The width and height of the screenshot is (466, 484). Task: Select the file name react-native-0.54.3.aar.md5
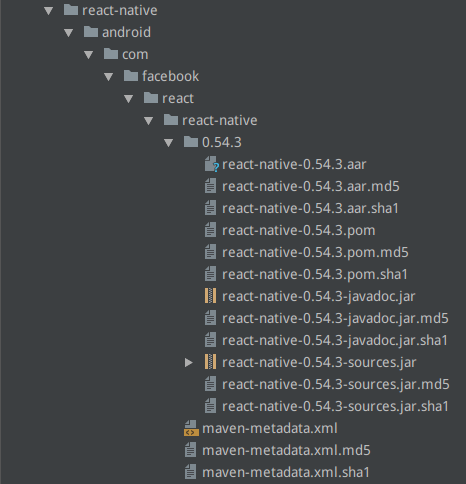coord(311,187)
